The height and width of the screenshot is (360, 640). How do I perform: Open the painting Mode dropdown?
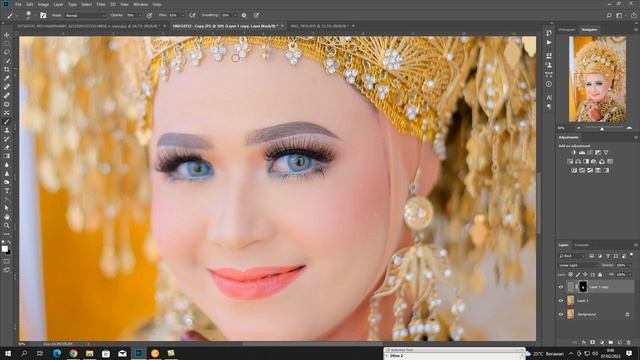(85, 15)
